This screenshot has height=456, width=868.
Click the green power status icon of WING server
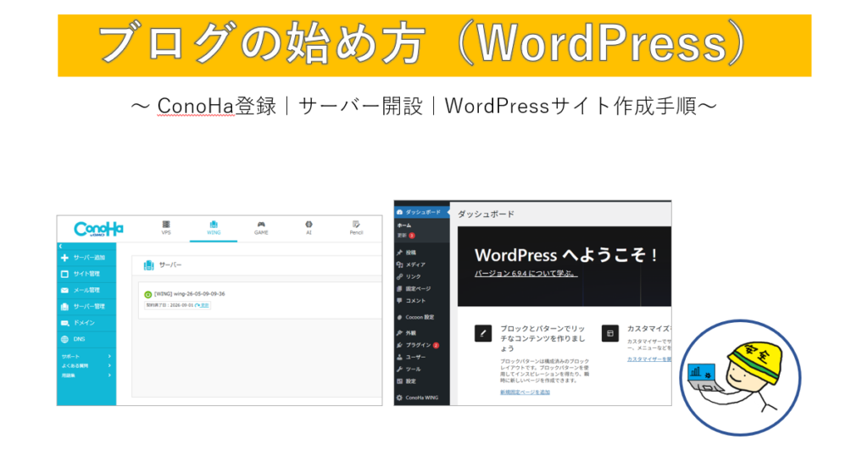[147, 295]
